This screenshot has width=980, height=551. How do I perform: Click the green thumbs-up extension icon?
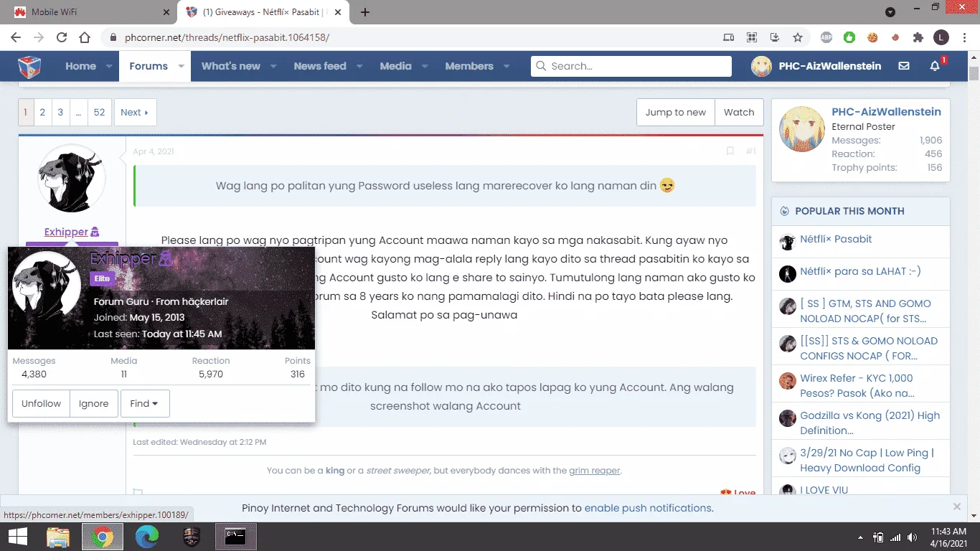[849, 37]
